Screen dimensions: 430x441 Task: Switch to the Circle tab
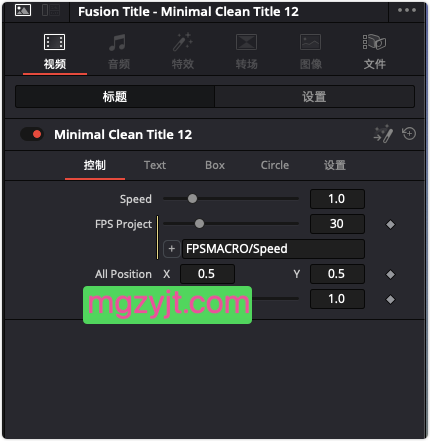coord(275,165)
